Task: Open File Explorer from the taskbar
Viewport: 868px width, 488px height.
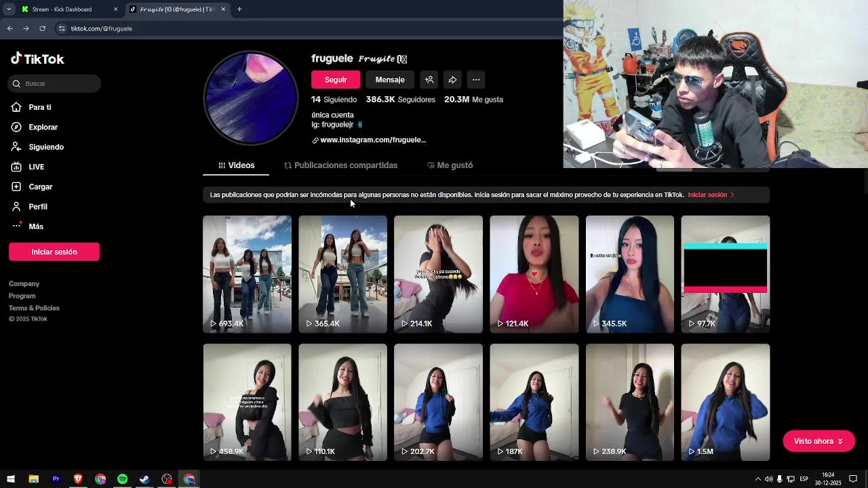Action: tap(33, 479)
